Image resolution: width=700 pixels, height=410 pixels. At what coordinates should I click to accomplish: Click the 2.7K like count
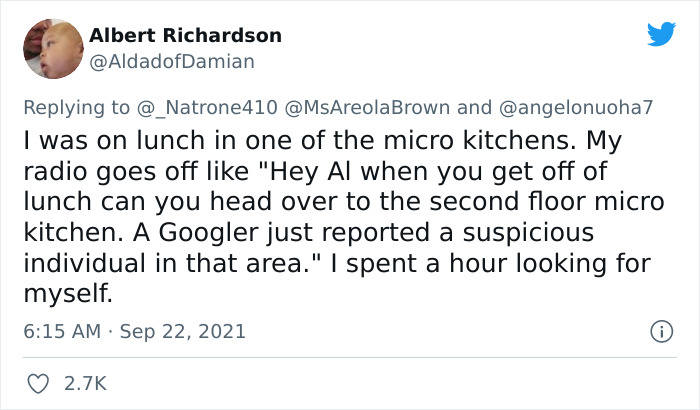pyautogui.click(x=86, y=382)
